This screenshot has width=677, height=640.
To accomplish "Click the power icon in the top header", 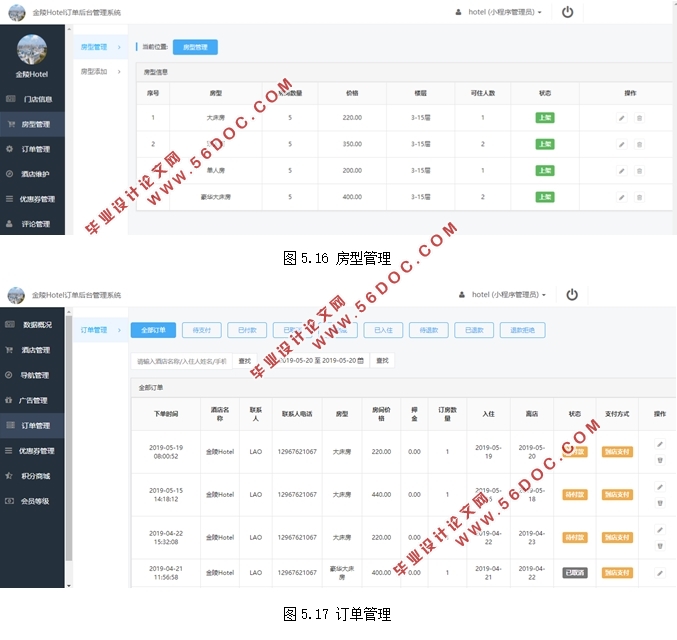I will [x=568, y=13].
